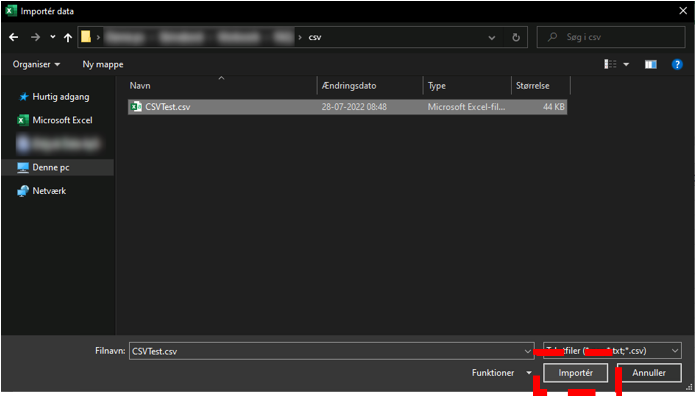697x401 pixels.
Task: Select Microsoft Excel in sidebar
Action: [62, 120]
